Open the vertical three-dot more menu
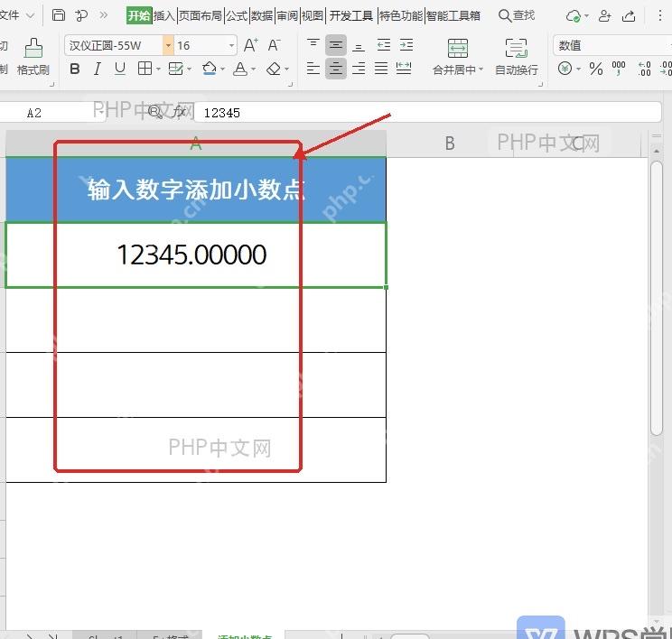The width and height of the screenshot is (672, 639). click(659, 16)
